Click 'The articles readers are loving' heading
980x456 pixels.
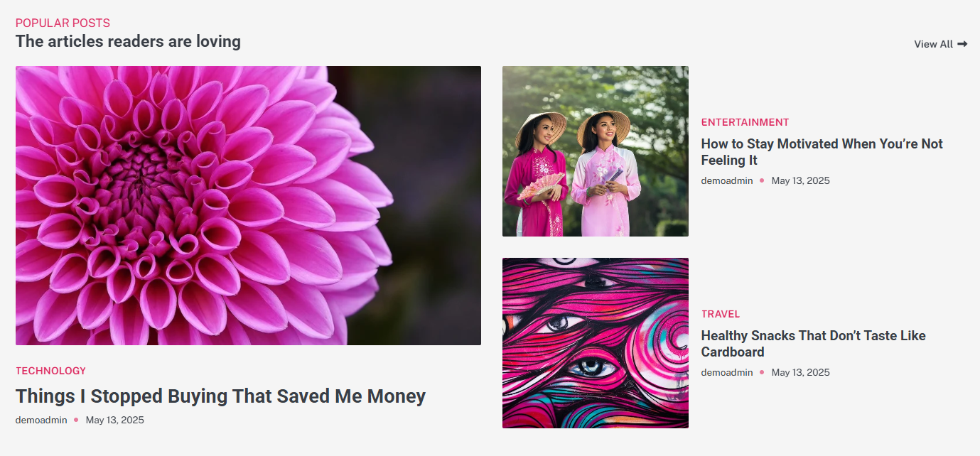click(x=128, y=41)
